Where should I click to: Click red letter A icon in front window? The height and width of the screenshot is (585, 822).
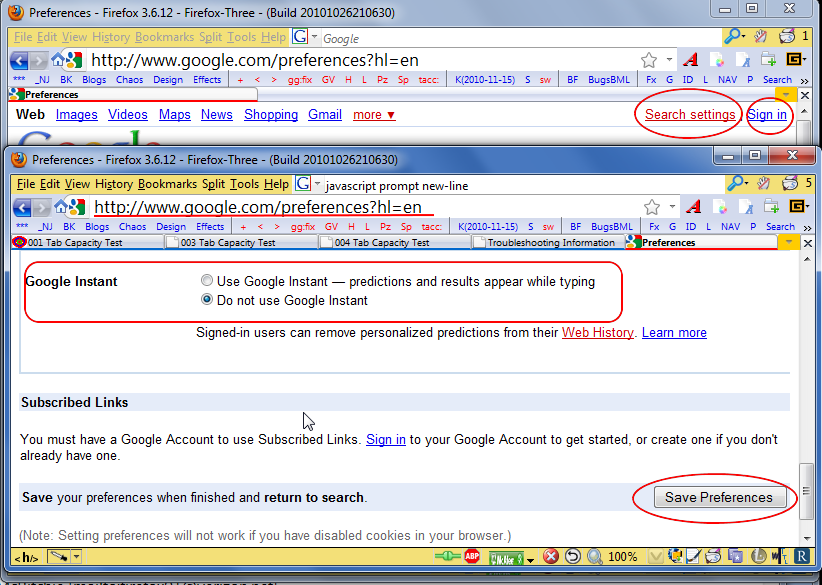(694, 207)
